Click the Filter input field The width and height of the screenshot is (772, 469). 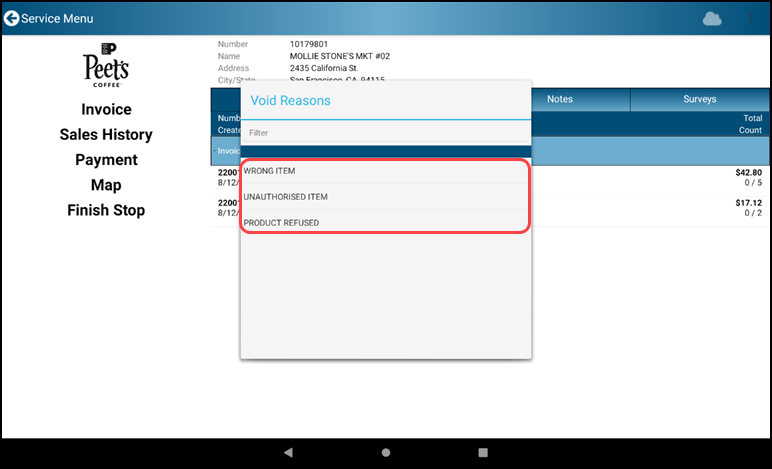point(386,133)
